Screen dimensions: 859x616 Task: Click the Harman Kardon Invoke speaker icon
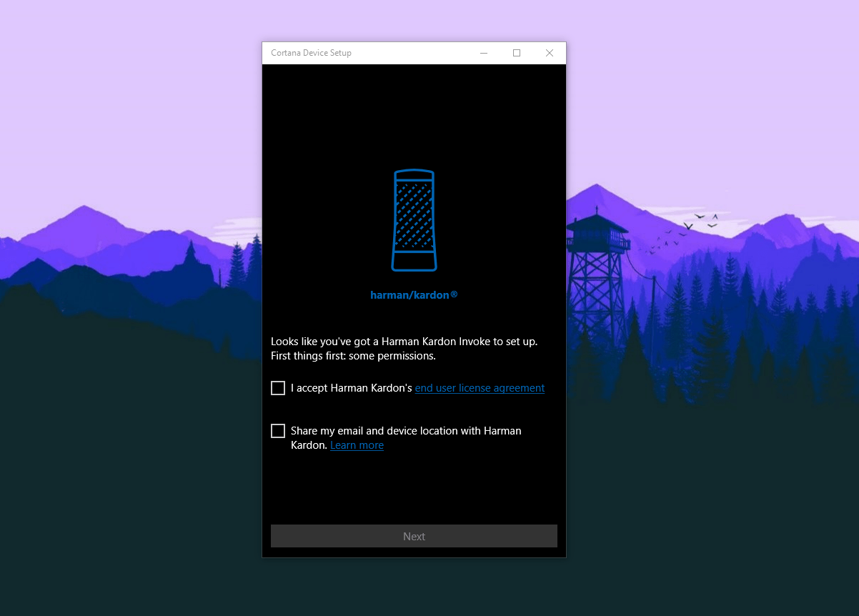coord(414,220)
